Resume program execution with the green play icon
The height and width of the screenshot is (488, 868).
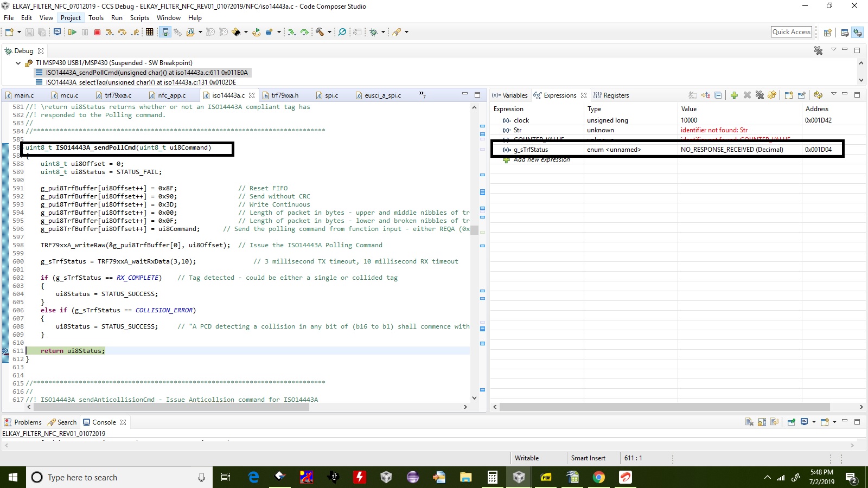[72, 33]
